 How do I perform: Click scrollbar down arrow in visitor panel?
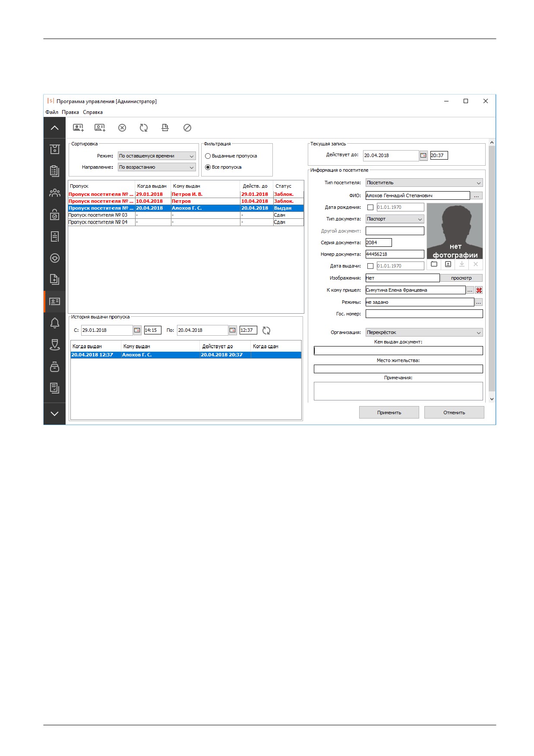click(x=492, y=399)
